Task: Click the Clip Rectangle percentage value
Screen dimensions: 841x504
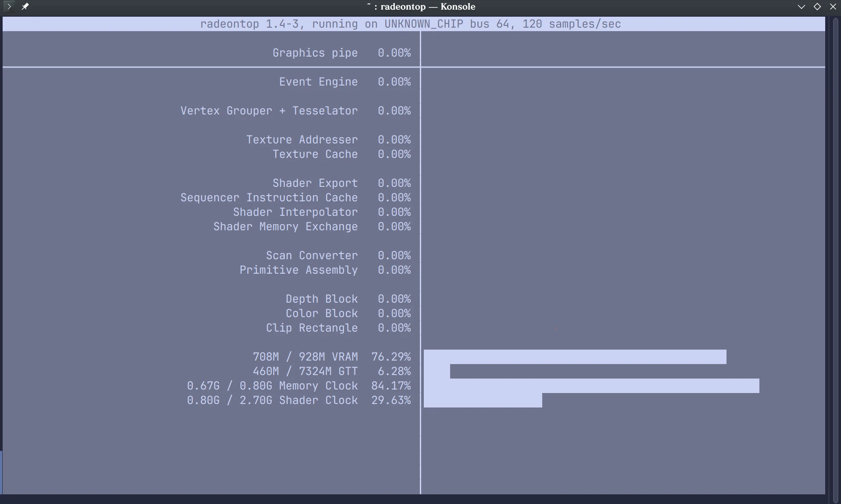Action: pyautogui.click(x=394, y=328)
